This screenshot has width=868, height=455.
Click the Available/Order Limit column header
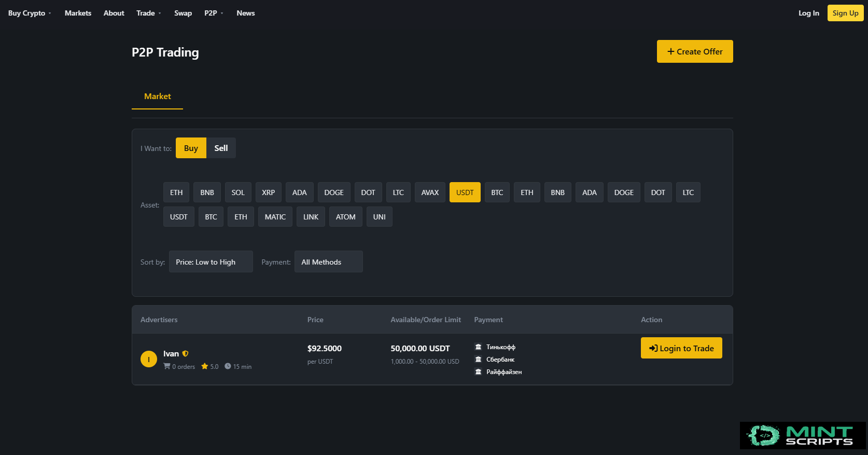426,320
